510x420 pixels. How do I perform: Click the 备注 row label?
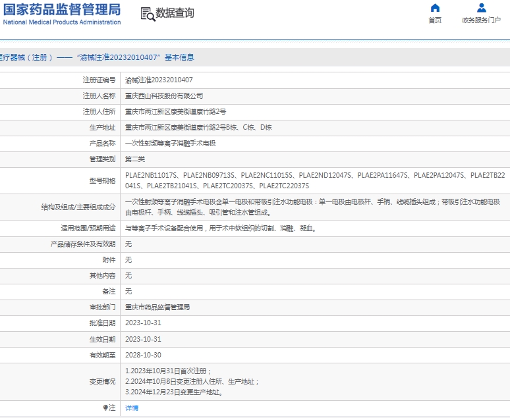click(x=109, y=291)
